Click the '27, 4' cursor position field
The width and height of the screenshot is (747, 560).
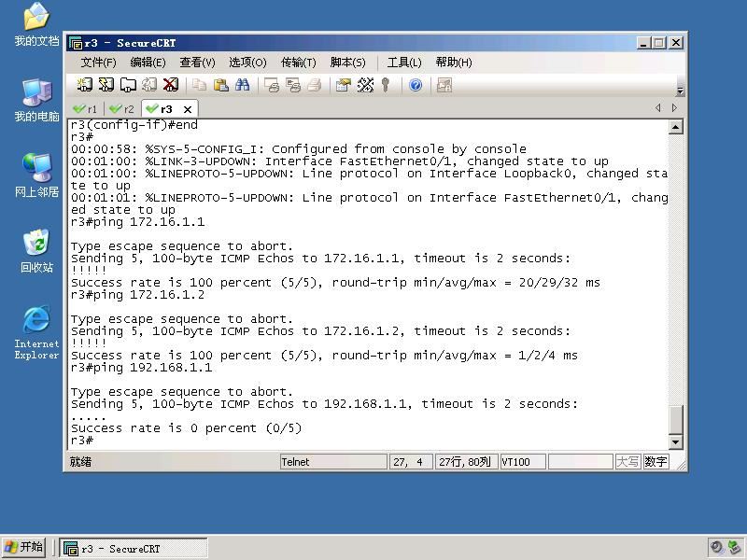411,462
